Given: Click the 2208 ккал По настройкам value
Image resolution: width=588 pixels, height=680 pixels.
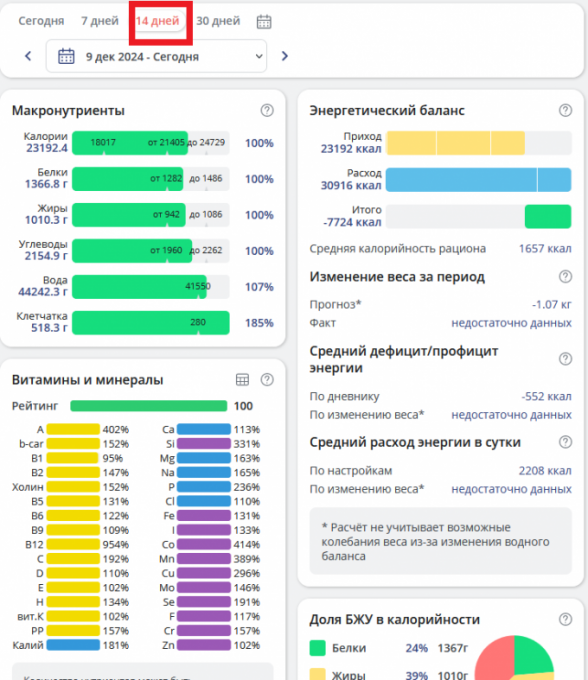Looking at the screenshot, I should 545,471.
